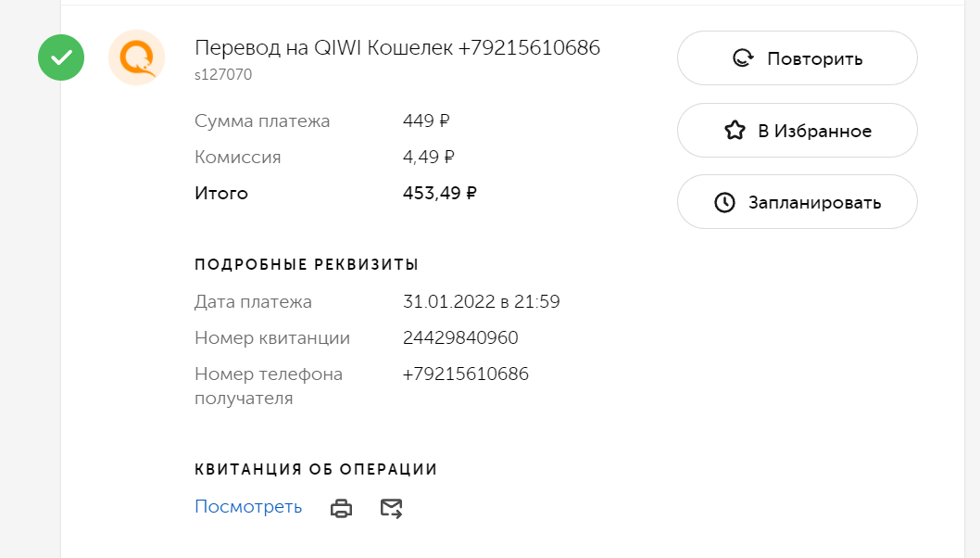Send the receipt by email icon
Screen dimensions: 980x558
(391, 508)
